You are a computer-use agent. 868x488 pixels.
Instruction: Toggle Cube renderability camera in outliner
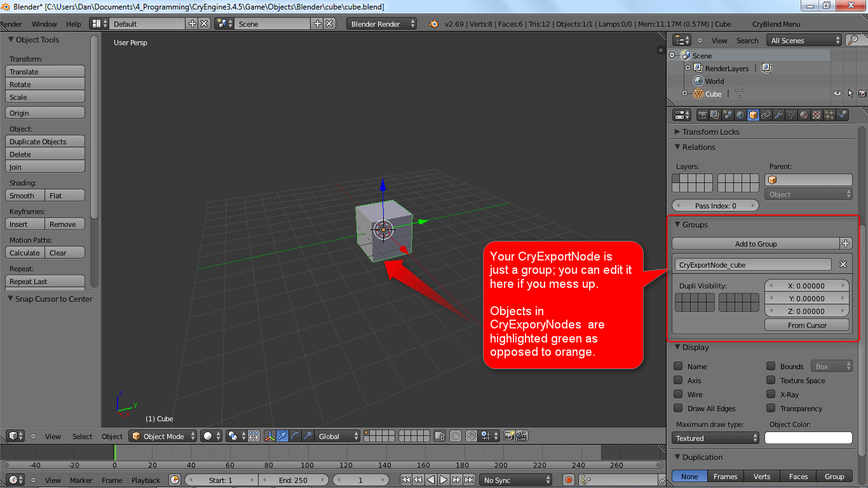pyautogui.click(x=862, y=93)
